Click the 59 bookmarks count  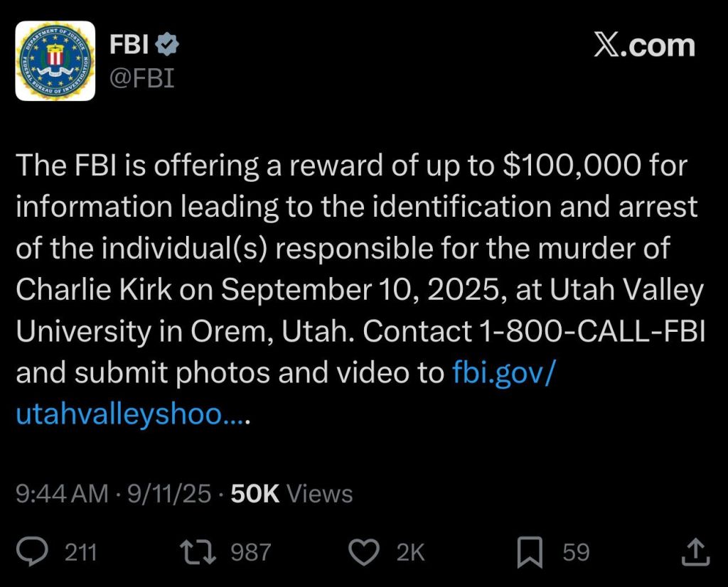576,552
